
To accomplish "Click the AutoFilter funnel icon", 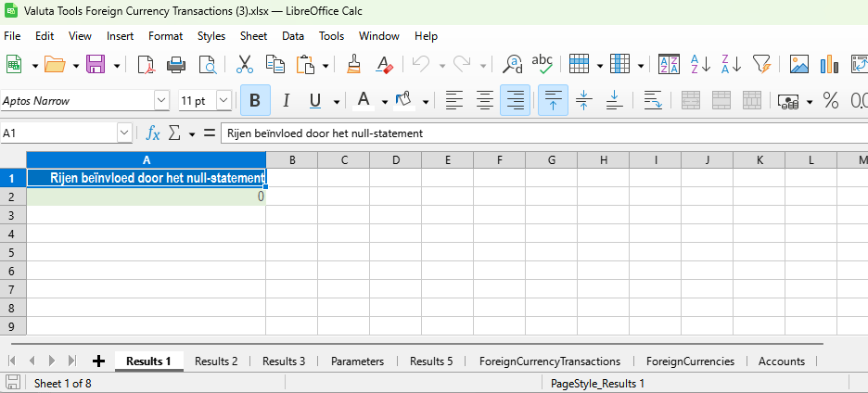I will [761, 64].
